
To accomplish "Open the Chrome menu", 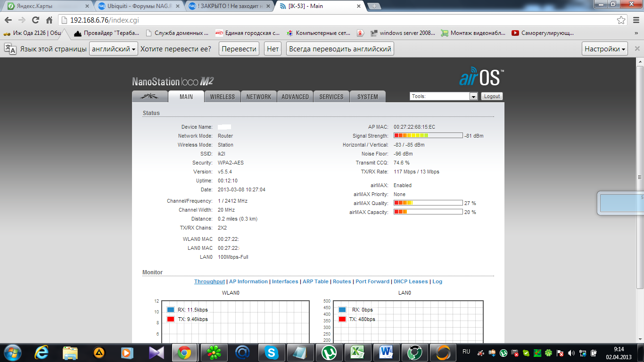I will click(635, 20).
